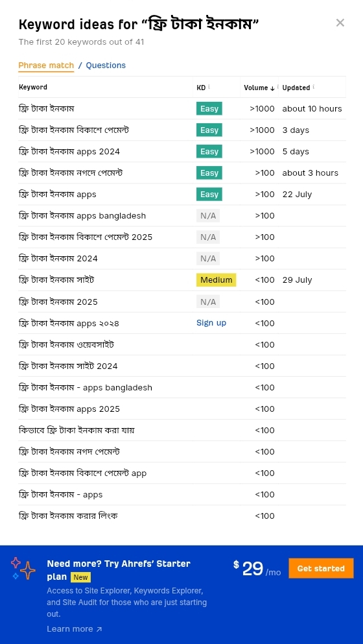Screen dimensions: 363x644
Task: Select the 'ফ্রি টাকা ইনকাম সাইট 2024' keyword
Action: point(68,366)
